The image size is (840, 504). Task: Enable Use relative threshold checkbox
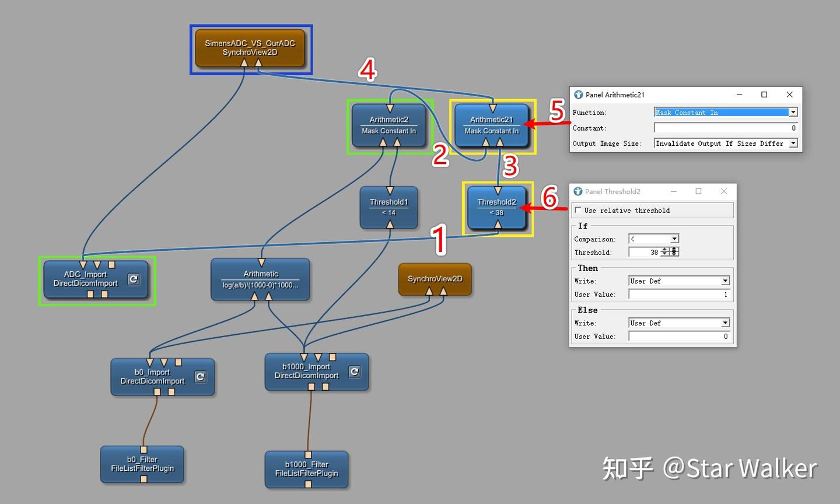pos(578,210)
